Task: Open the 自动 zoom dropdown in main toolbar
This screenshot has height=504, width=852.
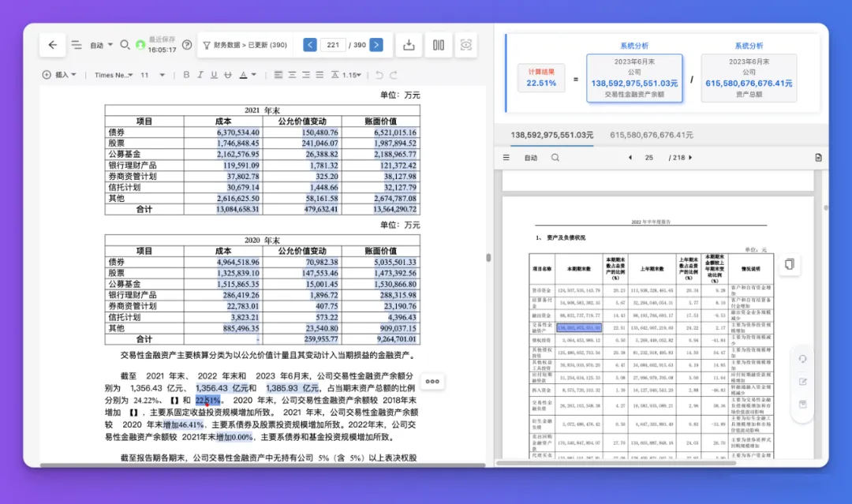Action: [x=101, y=45]
